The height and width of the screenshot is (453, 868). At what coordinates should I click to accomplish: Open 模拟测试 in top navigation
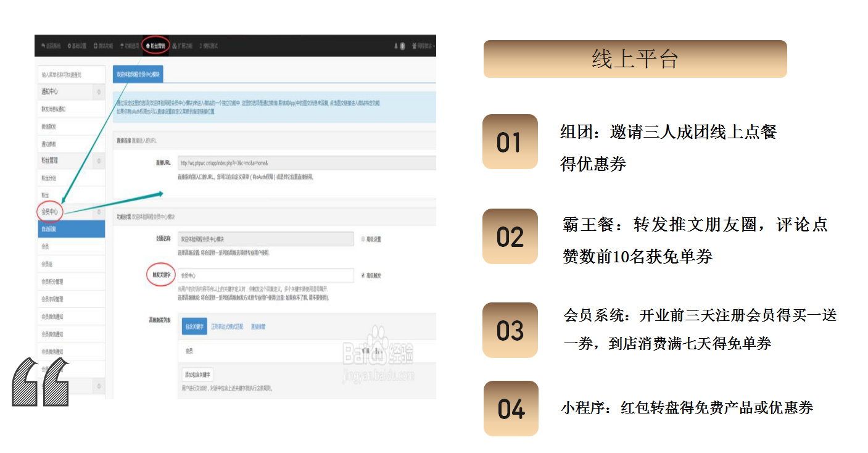click(209, 46)
